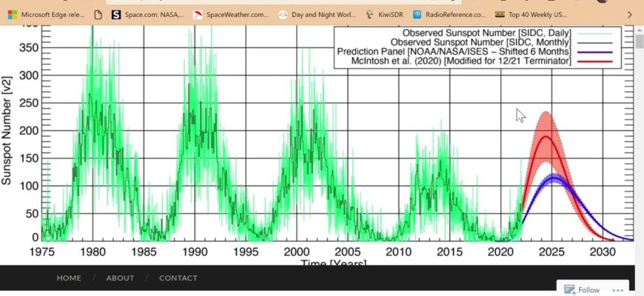Click the Follow button
Screen dimensions: 644x296
pyautogui.click(x=583, y=290)
